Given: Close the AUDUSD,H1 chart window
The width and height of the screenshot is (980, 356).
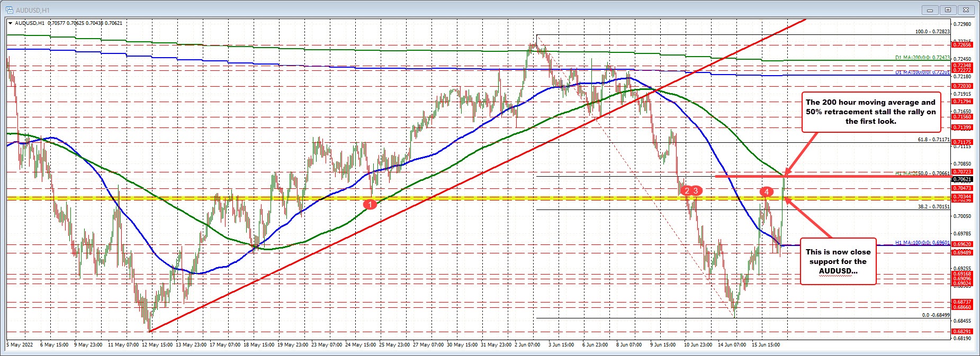Looking at the screenshot, I should pyautogui.click(x=966, y=10).
